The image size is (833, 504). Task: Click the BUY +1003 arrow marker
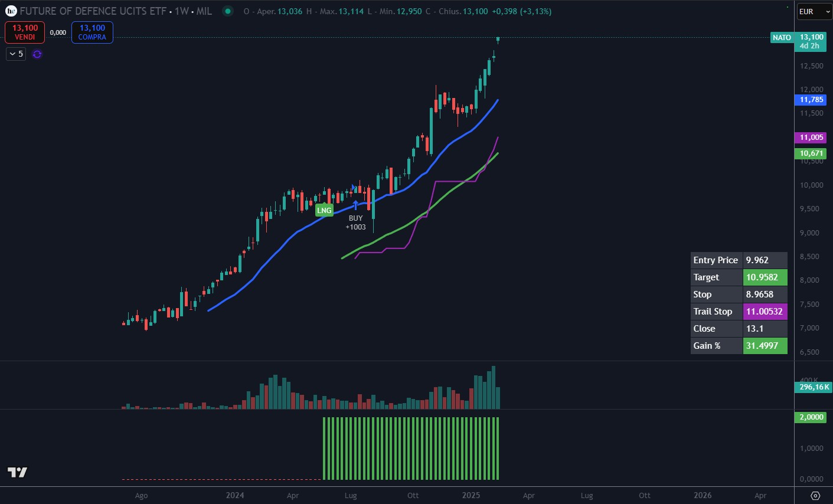pyautogui.click(x=355, y=205)
